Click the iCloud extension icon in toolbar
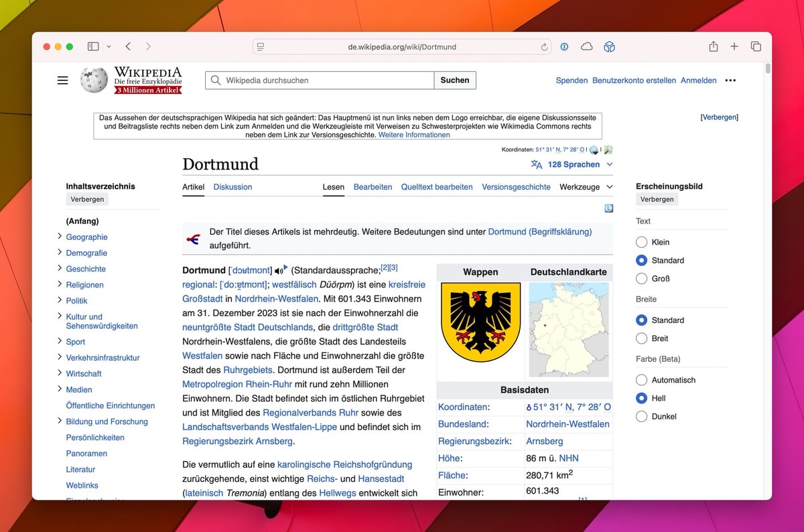This screenshot has width=804, height=532. pos(586,47)
